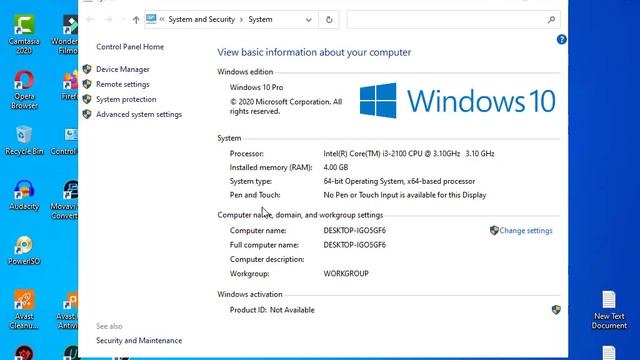Click the shield icon beside System protection
The width and height of the screenshot is (640, 360).
click(x=87, y=99)
